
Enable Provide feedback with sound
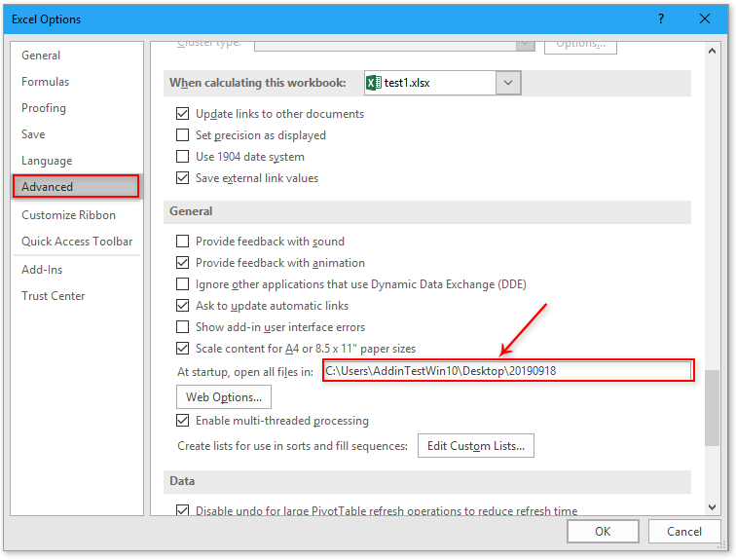183,242
